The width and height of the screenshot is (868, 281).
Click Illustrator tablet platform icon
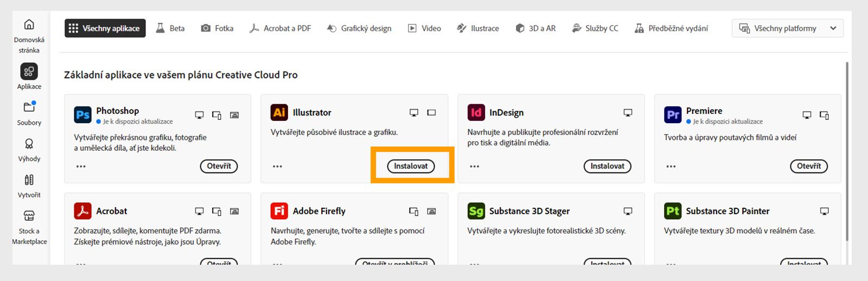(431, 112)
